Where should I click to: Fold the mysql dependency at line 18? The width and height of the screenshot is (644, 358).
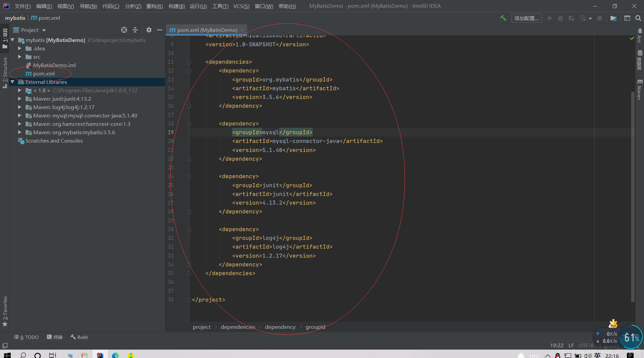(189, 124)
